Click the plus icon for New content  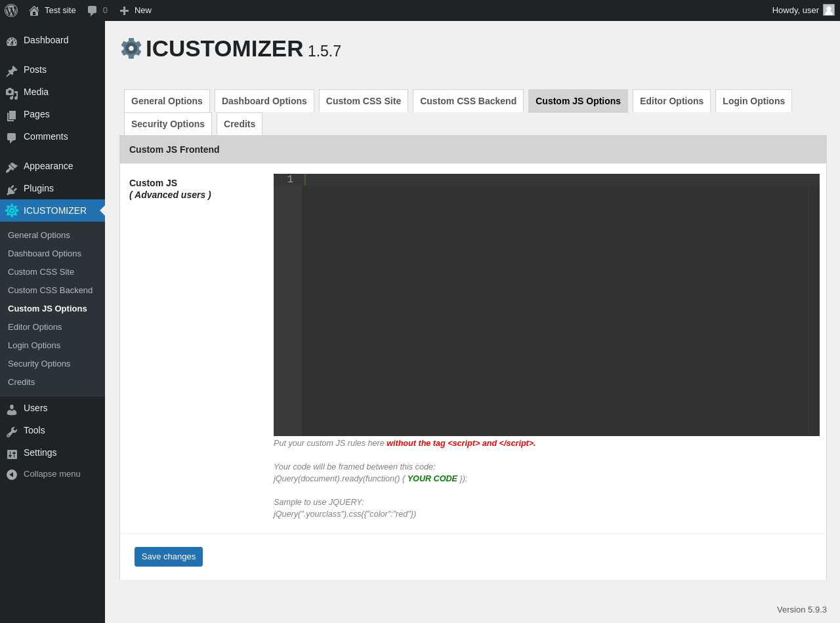coord(124,10)
